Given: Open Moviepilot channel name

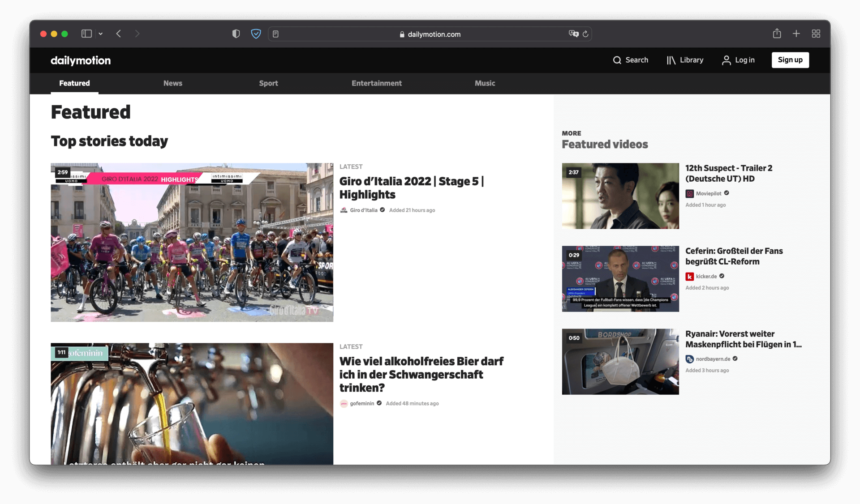Looking at the screenshot, I should click(x=709, y=193).
